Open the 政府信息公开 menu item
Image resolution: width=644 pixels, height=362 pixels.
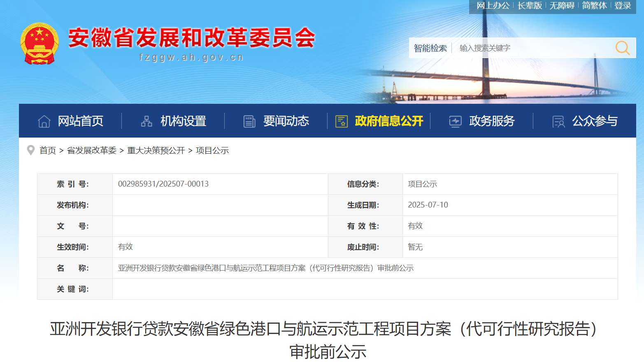click(x=389, y=121)
